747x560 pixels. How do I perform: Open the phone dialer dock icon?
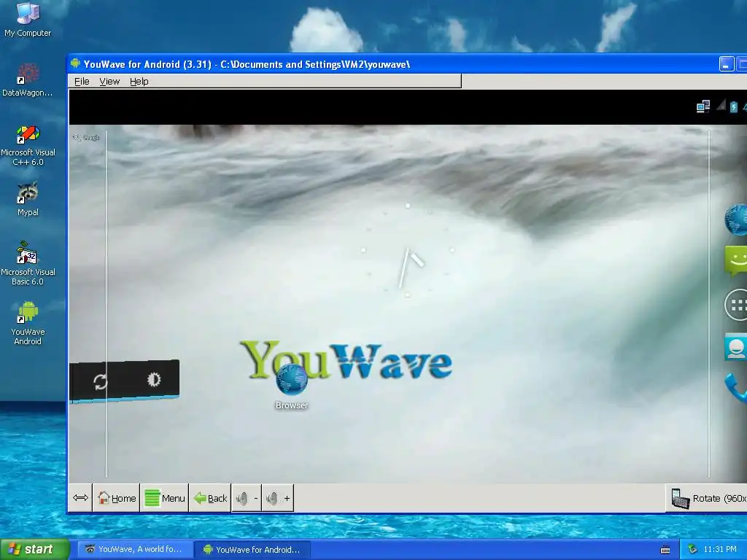pos(736,388)
